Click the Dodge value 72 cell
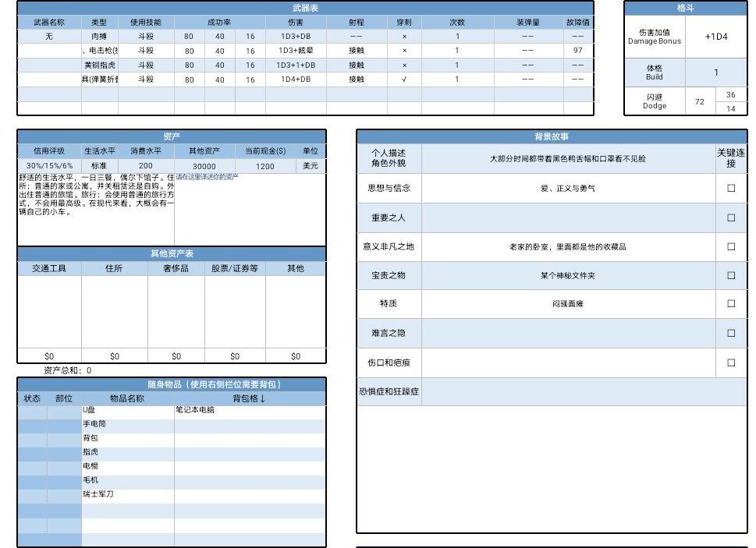Screen dimensions: 756x548 point(699,101)
